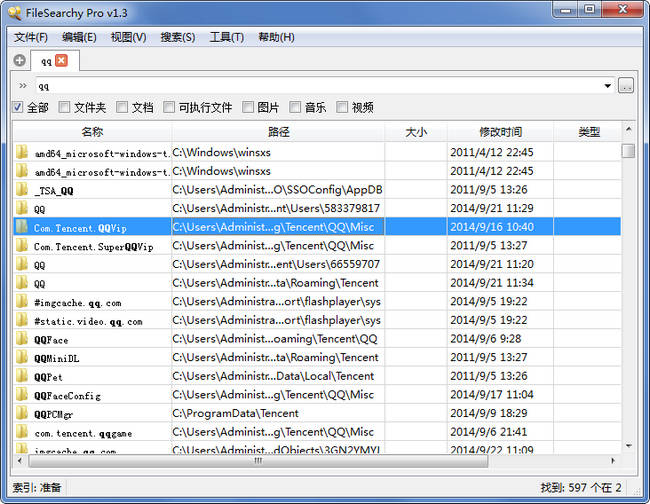Image resolution: width=650 pixels, height=504 pixels.
Task: Sort results by 名称 column header
Action: (x=92, y=132)
